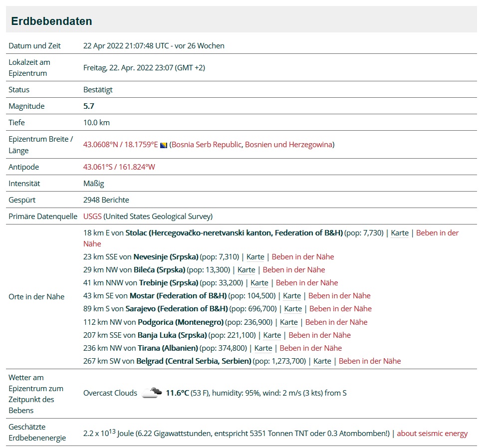The height and width of the screenshot is (448, 487).
Task: Show Beben in der Nähe for Belgrad
Action: (x=370, y=361)
